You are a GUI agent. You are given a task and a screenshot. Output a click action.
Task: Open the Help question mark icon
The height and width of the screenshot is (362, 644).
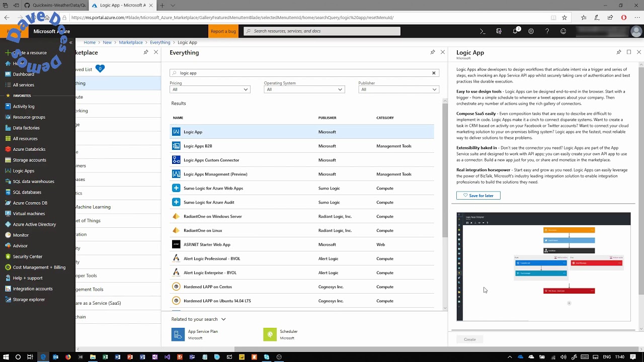[547, 31]
